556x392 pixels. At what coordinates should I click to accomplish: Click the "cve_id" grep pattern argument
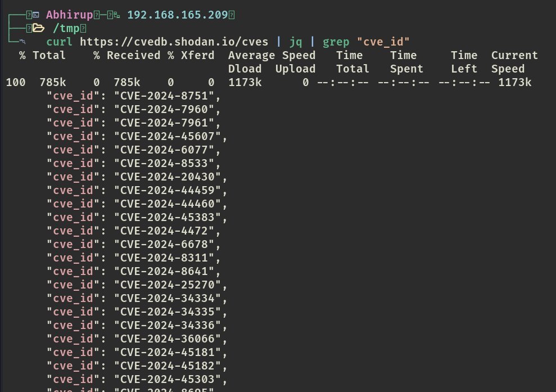point(383,42)
